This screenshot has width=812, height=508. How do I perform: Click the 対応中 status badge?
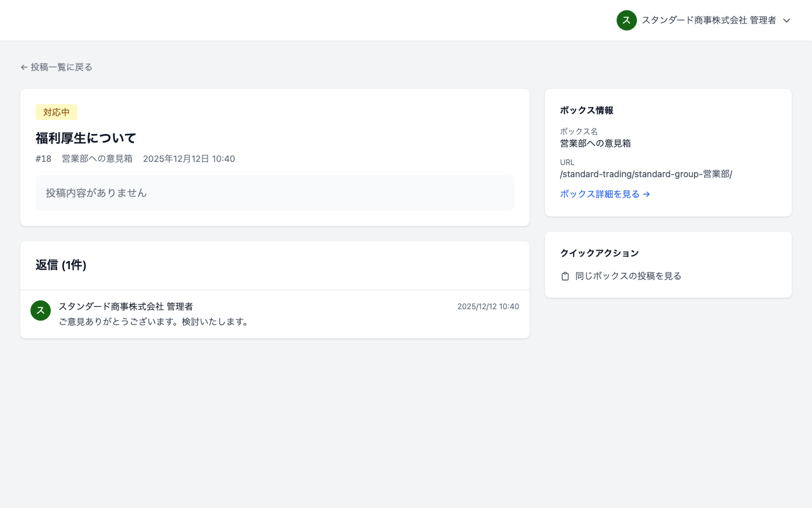56,112
